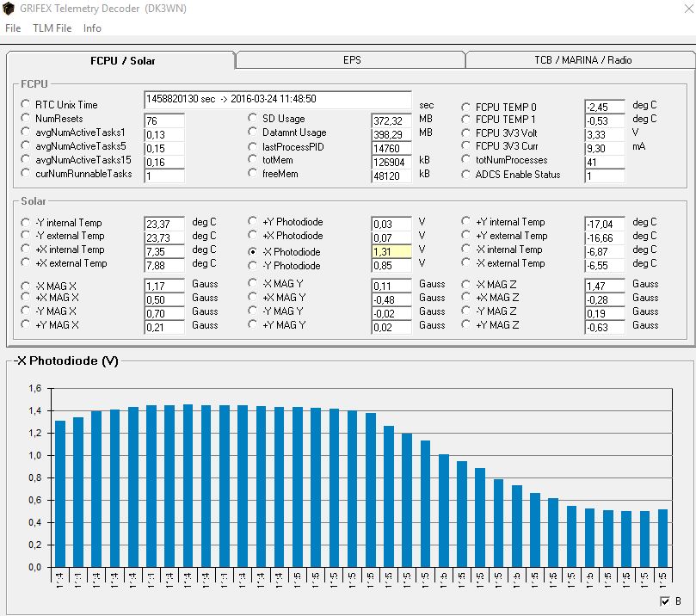Select the FCPU TEMP 0 radio button

point(465,107)
